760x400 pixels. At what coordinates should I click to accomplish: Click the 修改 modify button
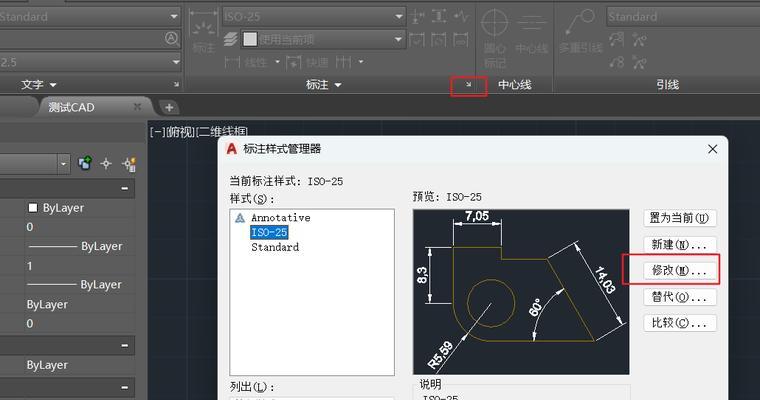click(680, 271)
